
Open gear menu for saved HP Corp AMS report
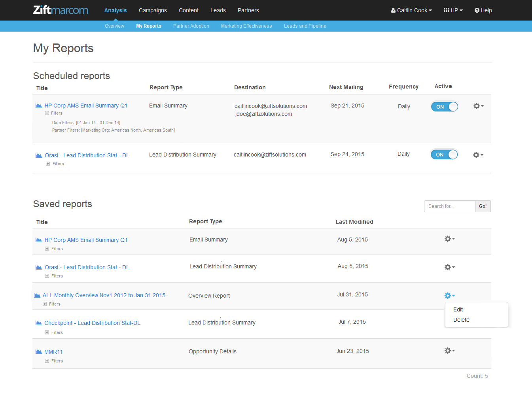449,239
